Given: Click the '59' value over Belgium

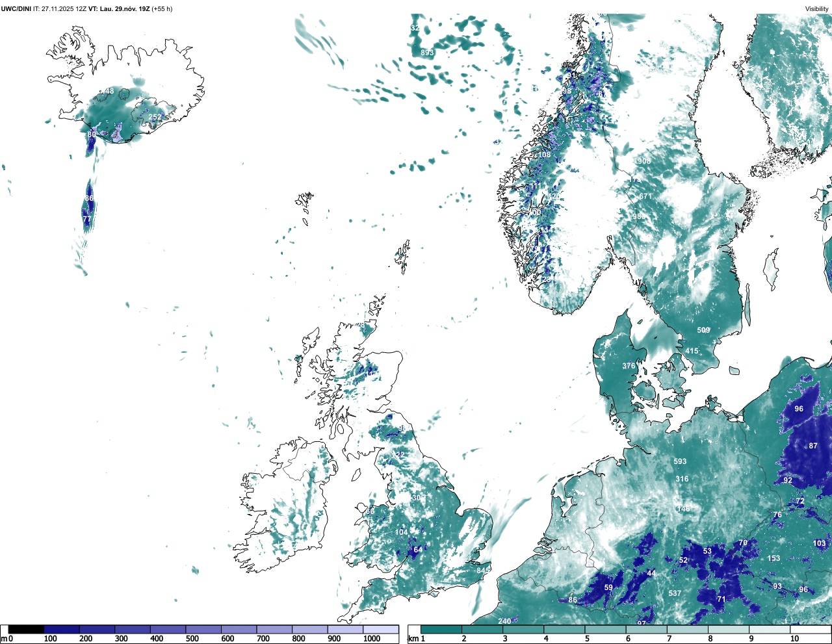Looking at the screenshot, I should (608, 587).
